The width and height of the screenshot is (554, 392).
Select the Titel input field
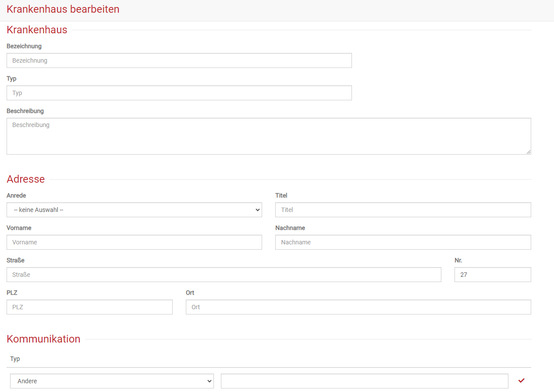pos(403,210)
